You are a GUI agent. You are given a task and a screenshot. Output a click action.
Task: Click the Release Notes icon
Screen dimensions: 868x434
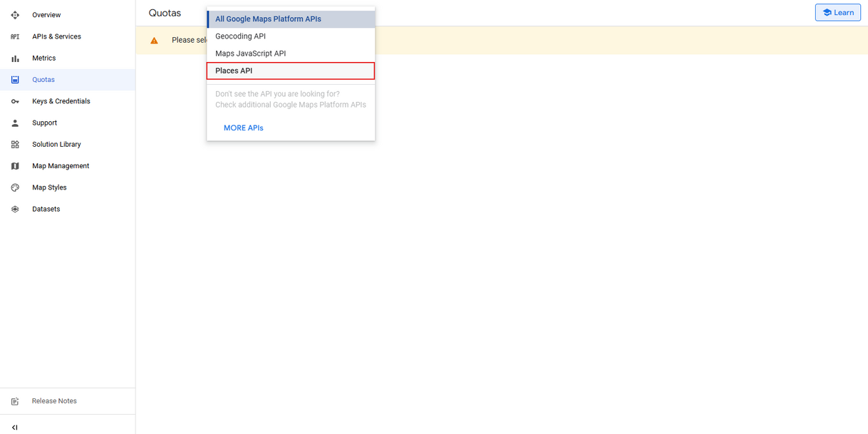pos(15,401)
